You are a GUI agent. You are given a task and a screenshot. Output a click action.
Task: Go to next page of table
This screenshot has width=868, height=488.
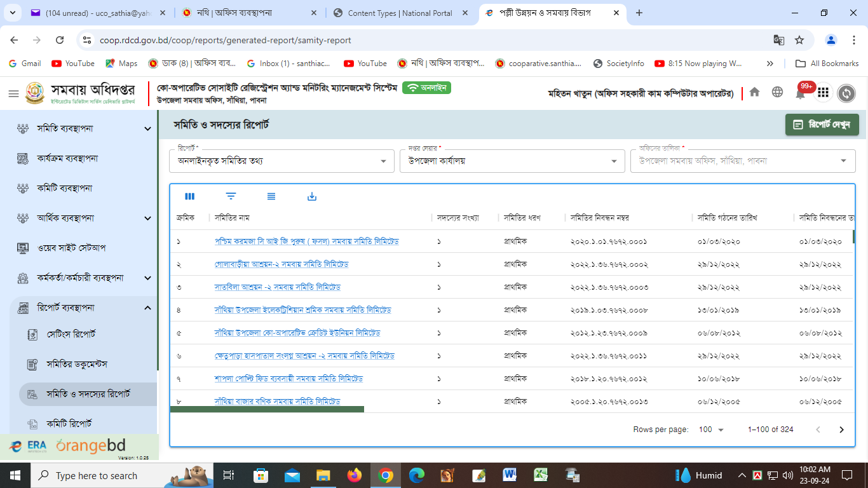pos(841,430)
